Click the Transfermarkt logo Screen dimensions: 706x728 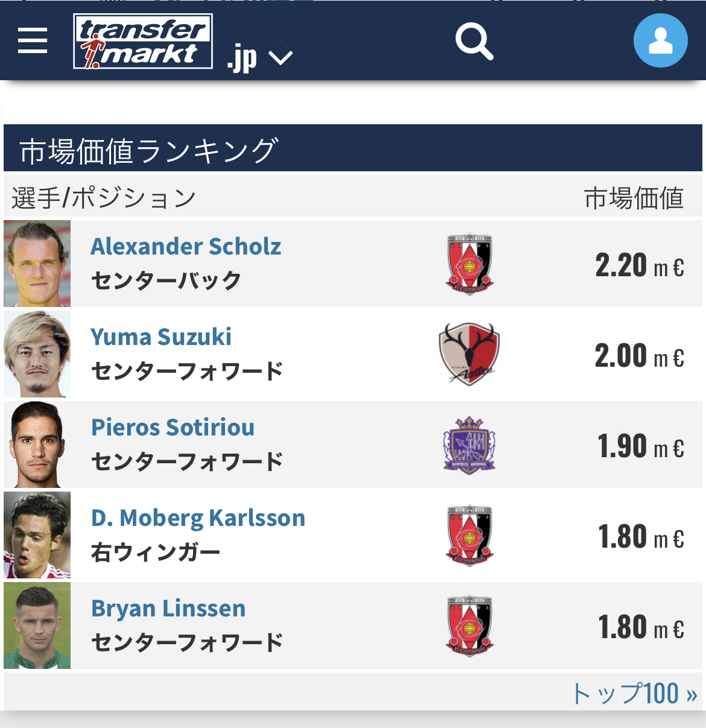pyautogui.click(x=143, y=41)
